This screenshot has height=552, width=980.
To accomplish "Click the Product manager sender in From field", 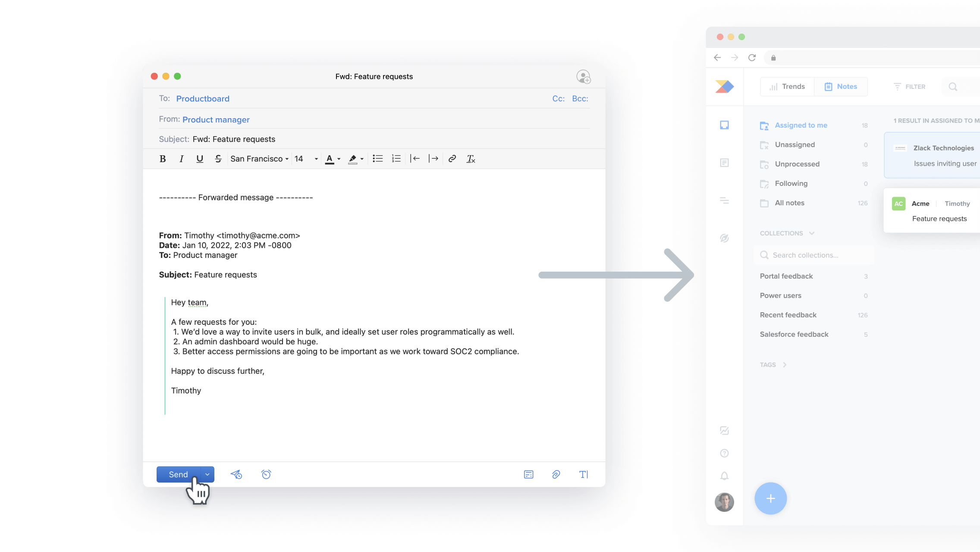I will pyautogui.click(x=216, y=119).
